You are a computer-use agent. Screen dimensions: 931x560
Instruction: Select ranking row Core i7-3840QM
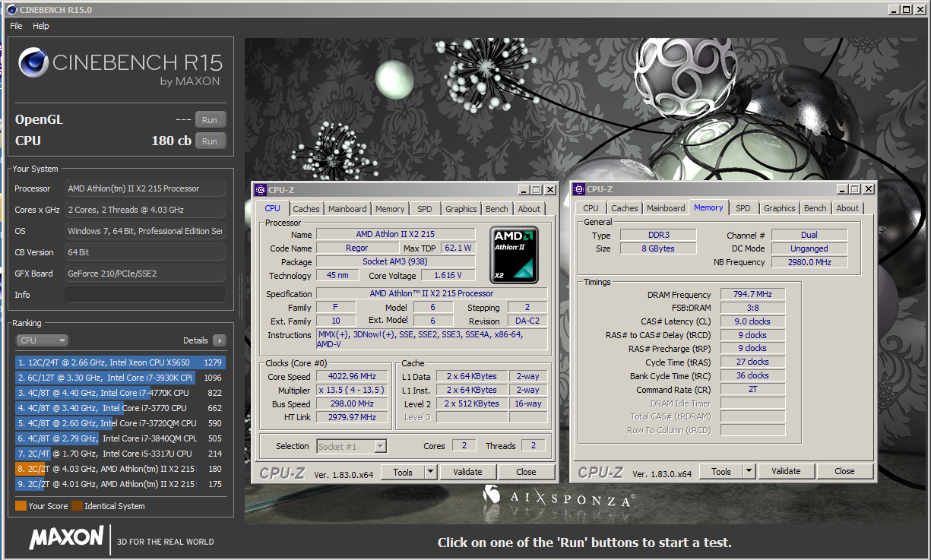point(120,438)
